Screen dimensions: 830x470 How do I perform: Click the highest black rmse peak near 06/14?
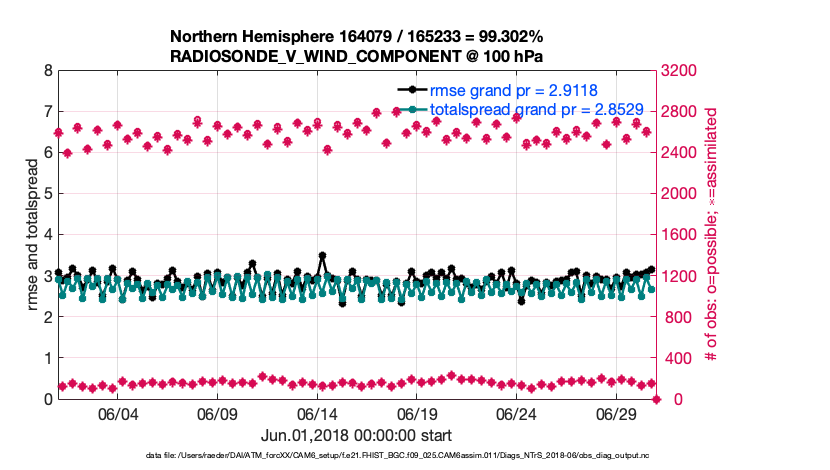pyautogui.click(x=322, y=256)
